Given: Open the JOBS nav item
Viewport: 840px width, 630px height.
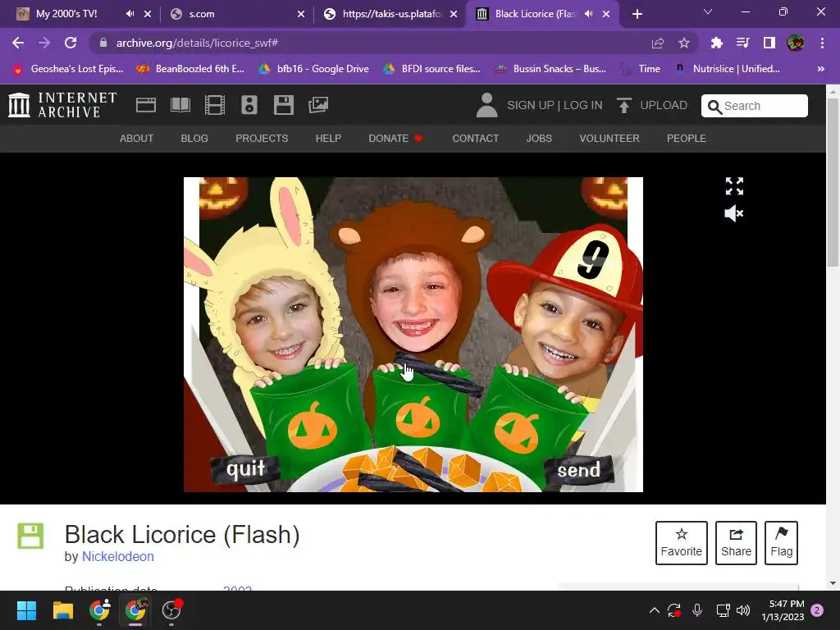Looking at the screenshot, I should pos(539,138).
